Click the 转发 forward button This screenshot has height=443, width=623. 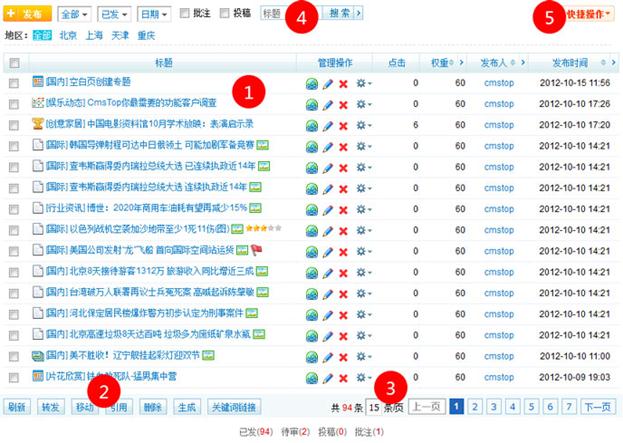point(51,407)
